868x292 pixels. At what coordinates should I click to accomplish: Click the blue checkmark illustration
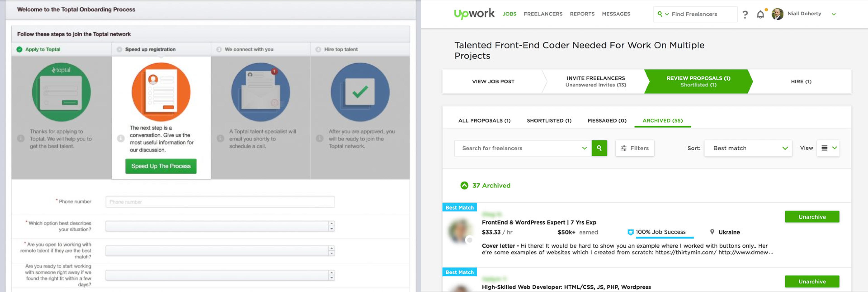tap(360, 92)
